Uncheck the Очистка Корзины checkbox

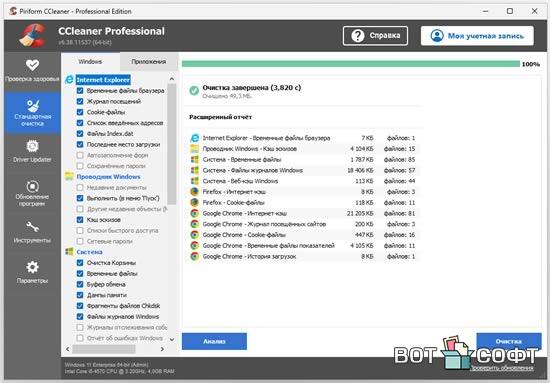[80, 263]
